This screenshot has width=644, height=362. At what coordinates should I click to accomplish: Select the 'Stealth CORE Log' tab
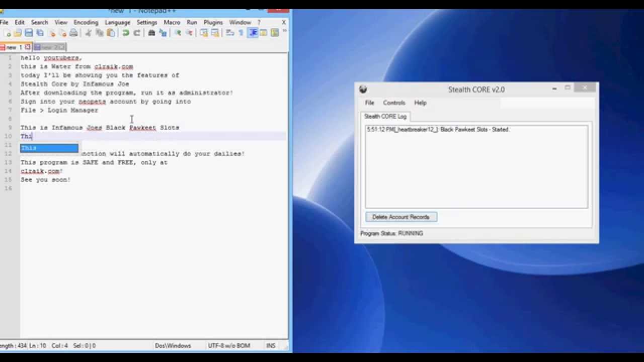tap(385, 116)
